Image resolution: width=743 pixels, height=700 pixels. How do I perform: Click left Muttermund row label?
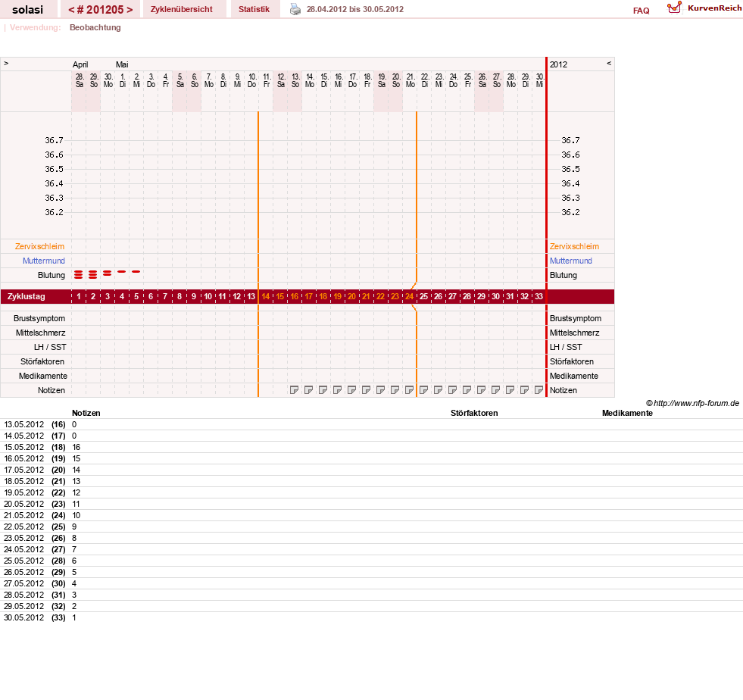[44, 261]
